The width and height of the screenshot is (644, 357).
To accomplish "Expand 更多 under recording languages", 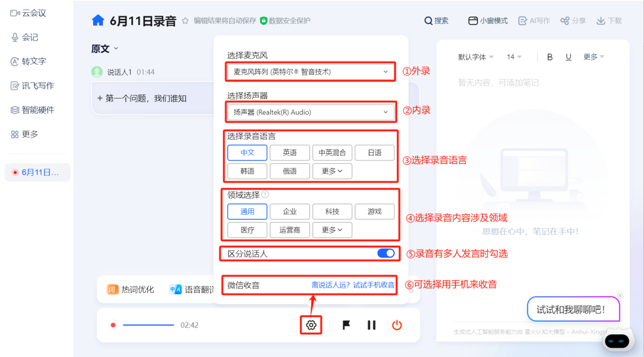I will [332, 171].
